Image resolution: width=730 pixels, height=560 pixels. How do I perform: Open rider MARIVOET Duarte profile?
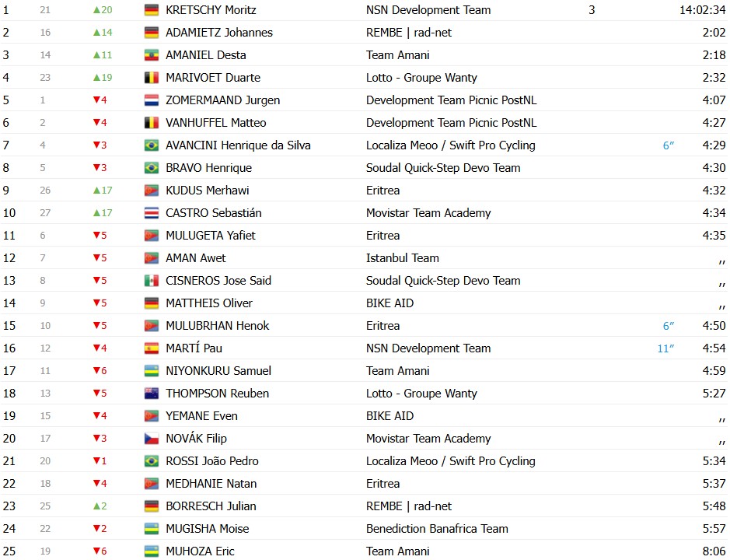(213, 78)
